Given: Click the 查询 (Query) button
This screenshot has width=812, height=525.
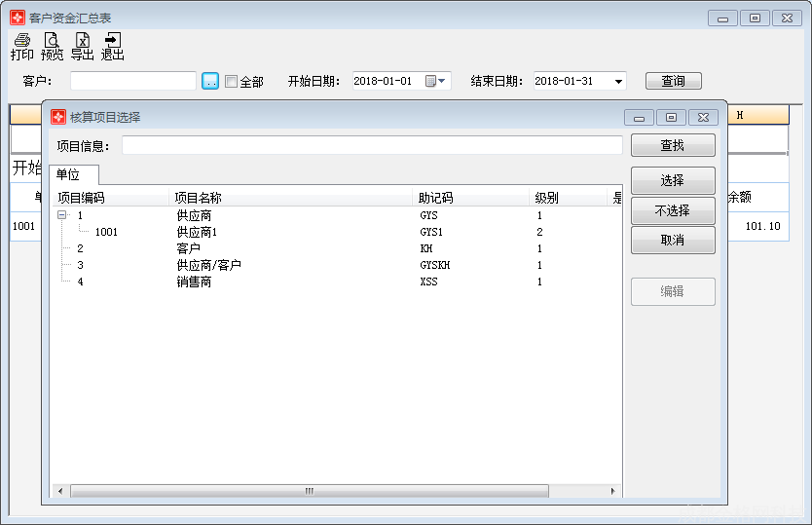Looking at the screenshot, I should click(x=673, y=82).
